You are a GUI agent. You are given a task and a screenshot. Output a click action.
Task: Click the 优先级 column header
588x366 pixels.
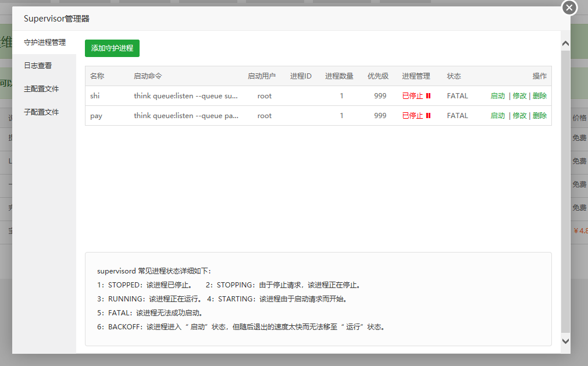(x=378, y=76)
